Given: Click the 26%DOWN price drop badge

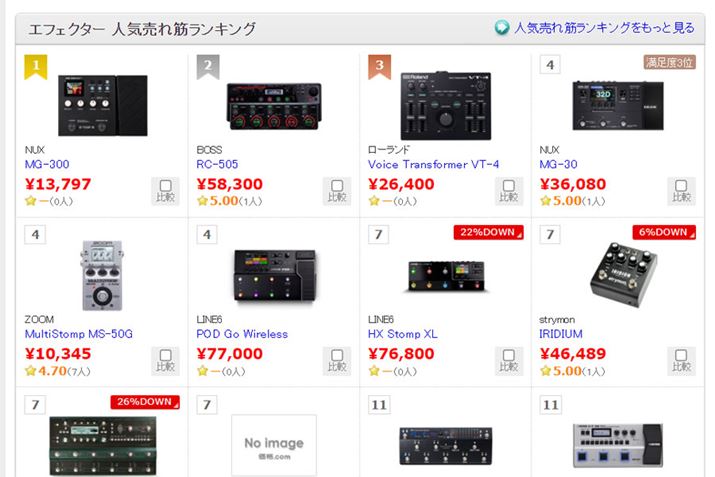Looking at the screenshot, I should pos(145,402).
